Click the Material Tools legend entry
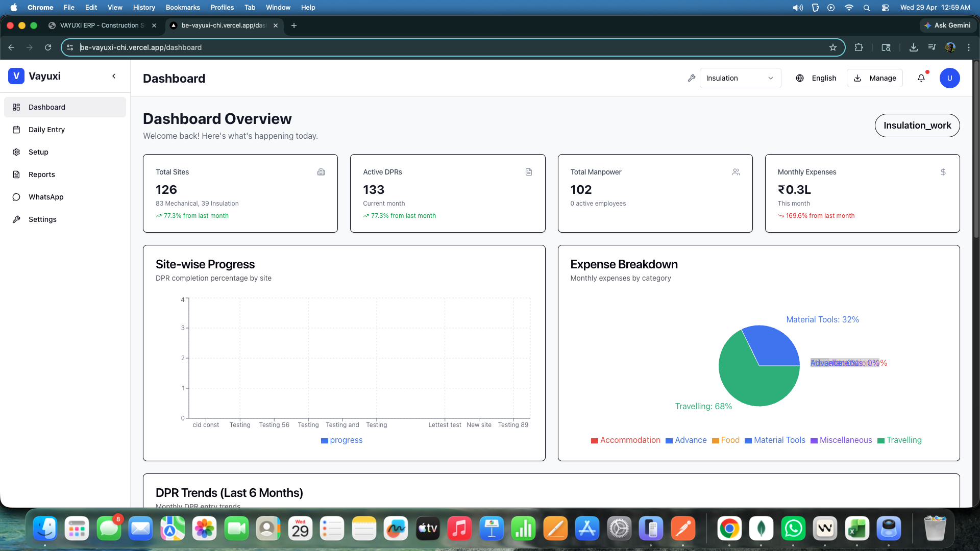Screen dimensions: 980x551 775,440
